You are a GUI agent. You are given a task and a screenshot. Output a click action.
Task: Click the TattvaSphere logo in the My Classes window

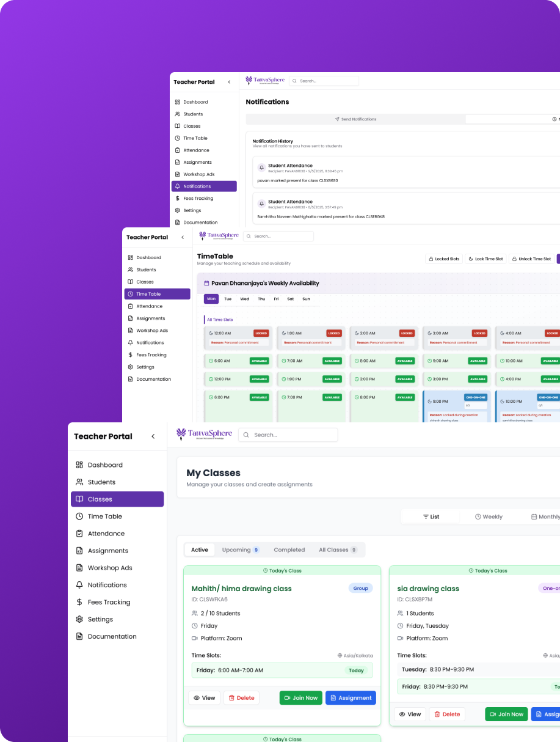205,435
